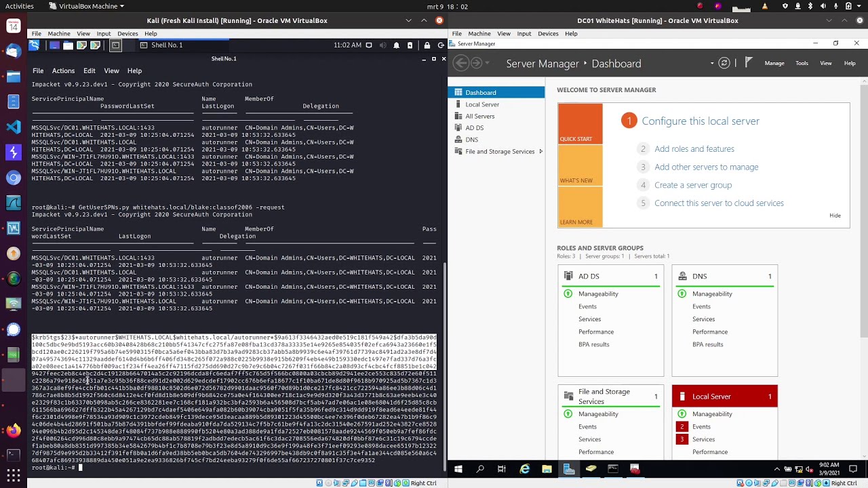Open the Windows Start button
Viewport: 868px width, 488px height.
click(x=458, y=469)
